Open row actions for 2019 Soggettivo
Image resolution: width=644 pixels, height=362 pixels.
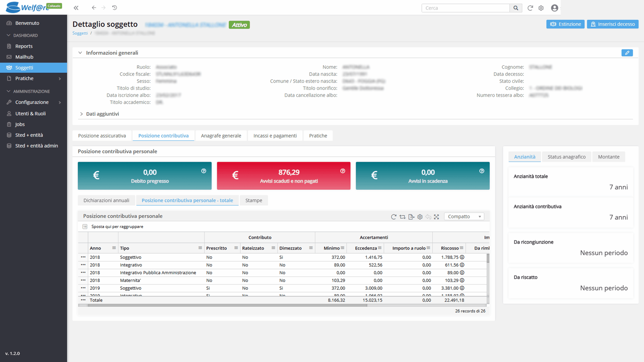click(x=83, y=288)
